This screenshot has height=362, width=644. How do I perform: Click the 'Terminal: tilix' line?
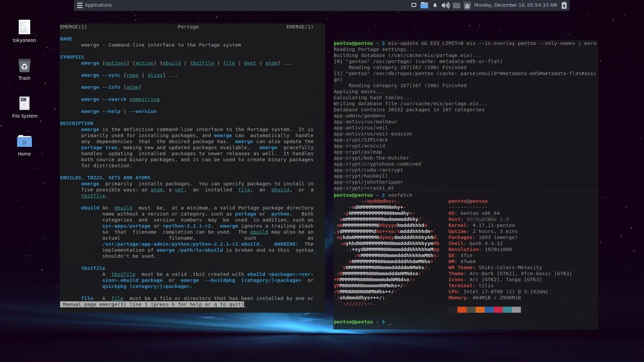471,286
